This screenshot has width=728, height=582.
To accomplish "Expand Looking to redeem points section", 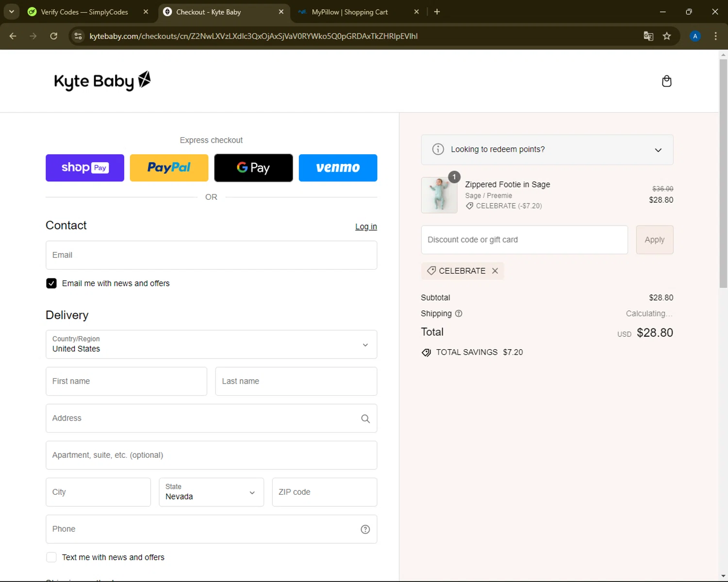I will [x=547, y=149].
